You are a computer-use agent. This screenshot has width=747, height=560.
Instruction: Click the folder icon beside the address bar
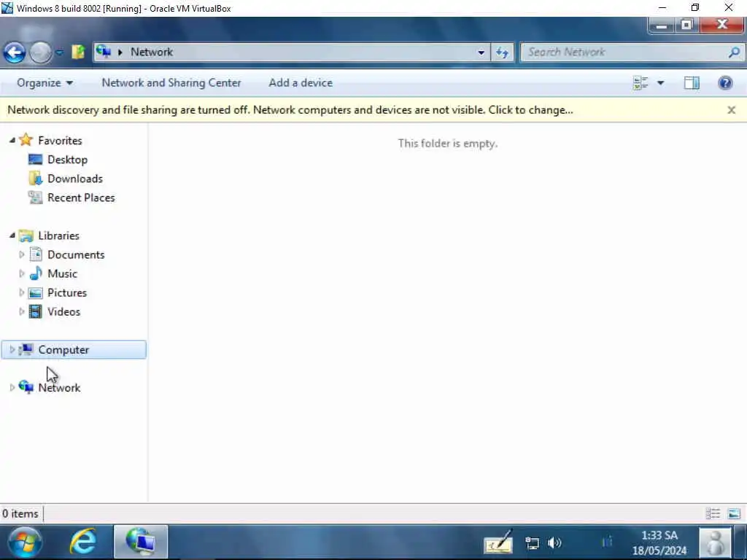(77, 52)
